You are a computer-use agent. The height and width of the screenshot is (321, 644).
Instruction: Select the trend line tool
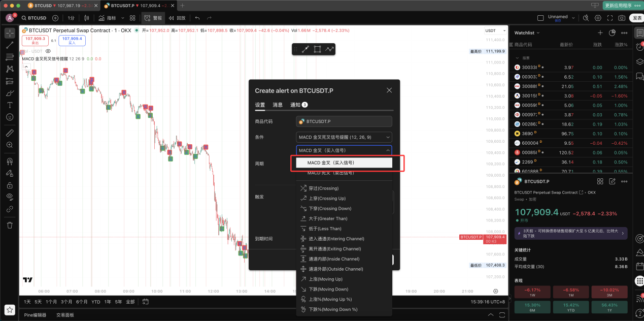pyautogui.click(x=9, y=46)
